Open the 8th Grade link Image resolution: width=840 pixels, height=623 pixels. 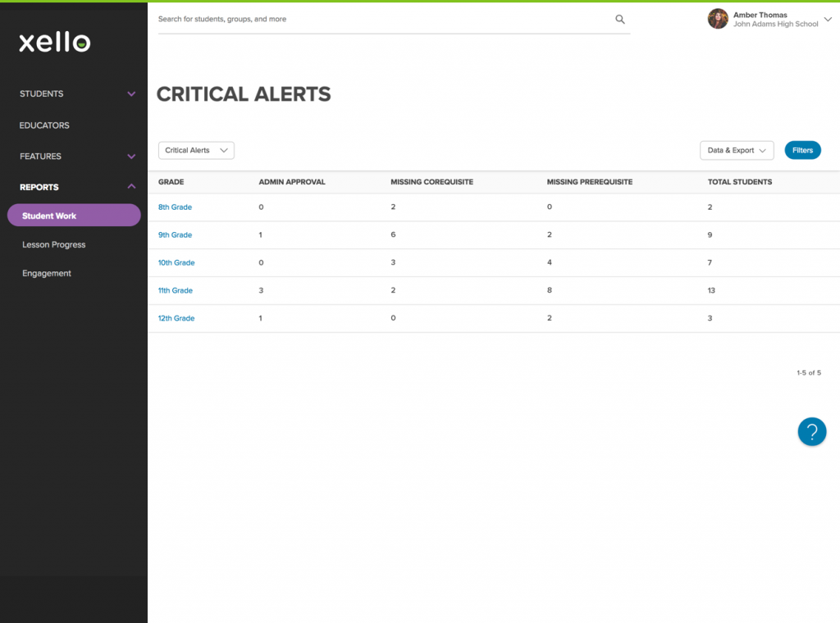click(175, 207)
